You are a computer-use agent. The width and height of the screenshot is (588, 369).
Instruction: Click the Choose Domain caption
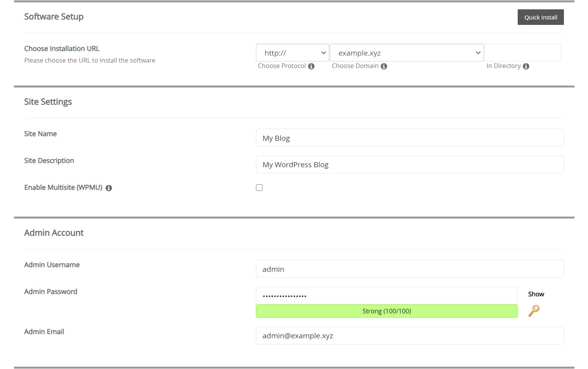point(355,66)
